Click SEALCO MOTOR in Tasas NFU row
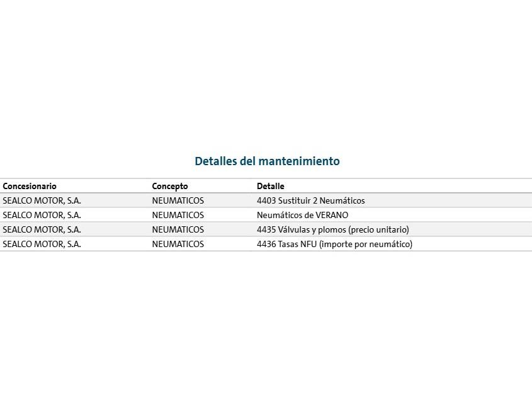532x399 pixels. coord(42,245)
